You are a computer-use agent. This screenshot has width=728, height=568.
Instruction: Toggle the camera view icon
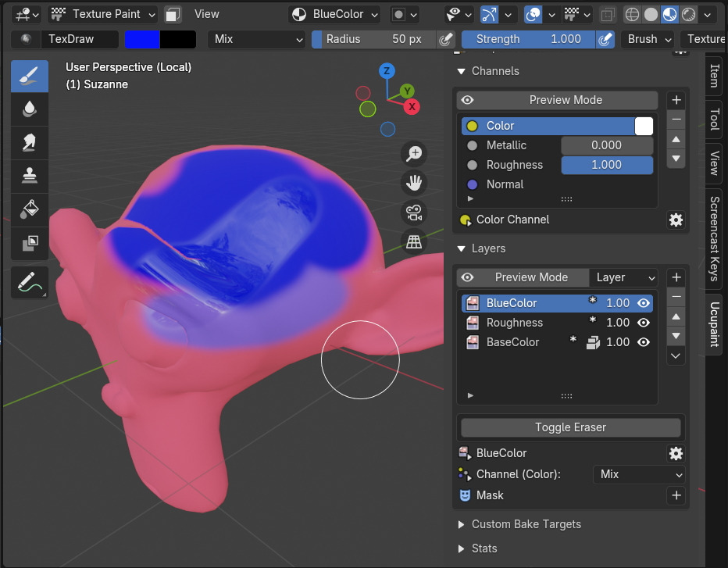[x=414, y=213]
